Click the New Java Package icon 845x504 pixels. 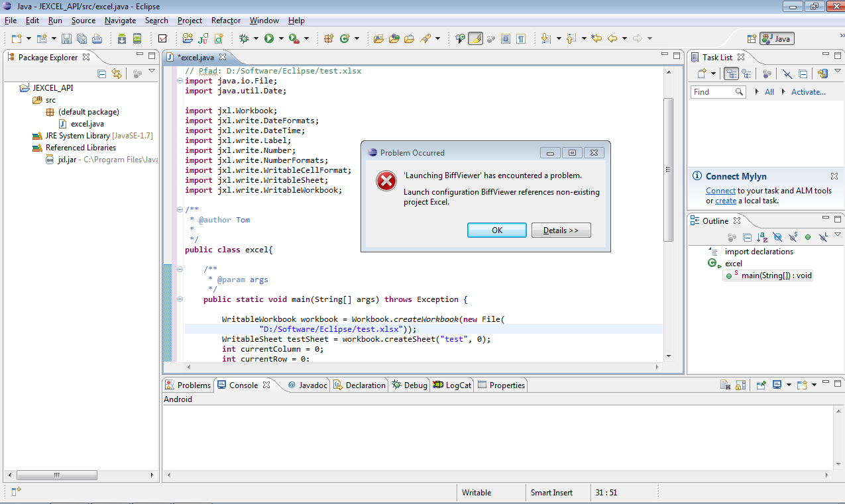click(328, 38)
